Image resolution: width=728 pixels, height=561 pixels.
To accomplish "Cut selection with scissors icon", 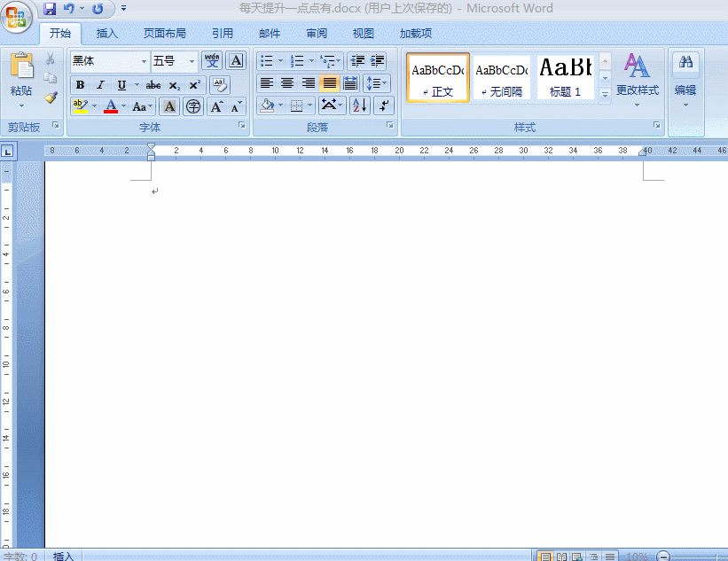I will (x=51, y=58).
